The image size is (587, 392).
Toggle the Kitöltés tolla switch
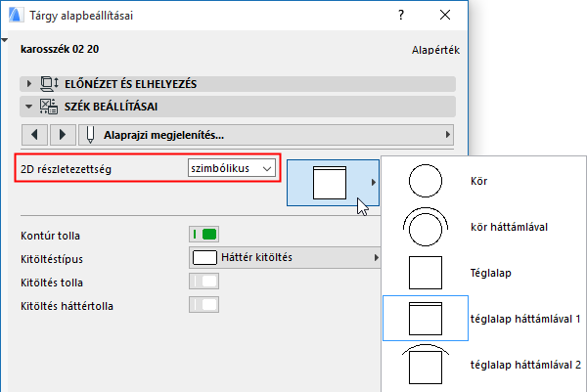point(203,282)
